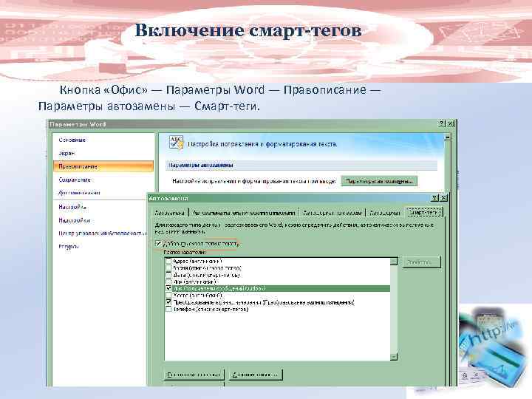The image size is (532, 399).
Task: Open the Основные category in the sidebar
Action: [x=72, y=140]
